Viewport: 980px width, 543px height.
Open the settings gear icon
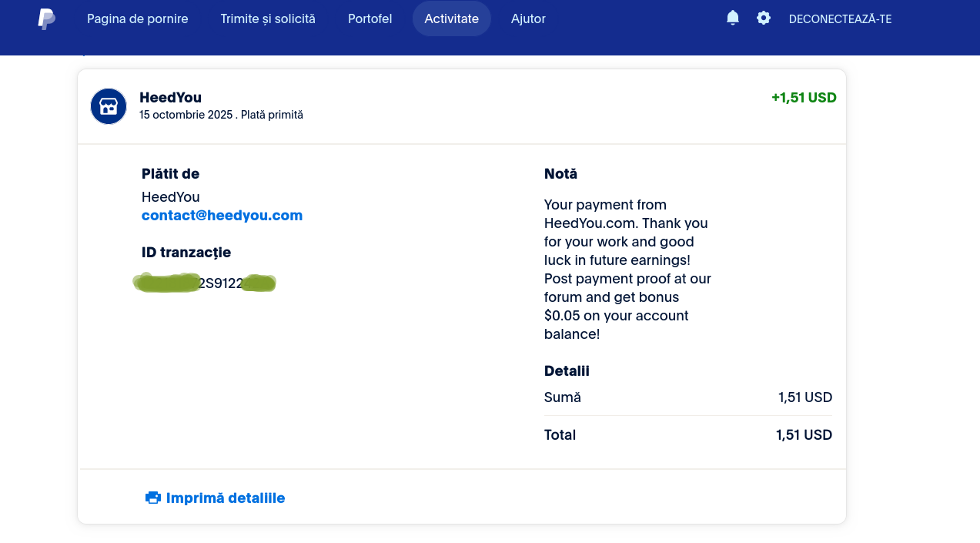pyautogui.click(x=764, y=18)
